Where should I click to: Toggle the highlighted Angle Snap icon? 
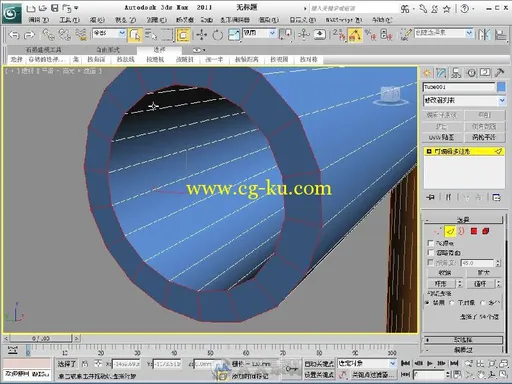[x=355, y=35]
